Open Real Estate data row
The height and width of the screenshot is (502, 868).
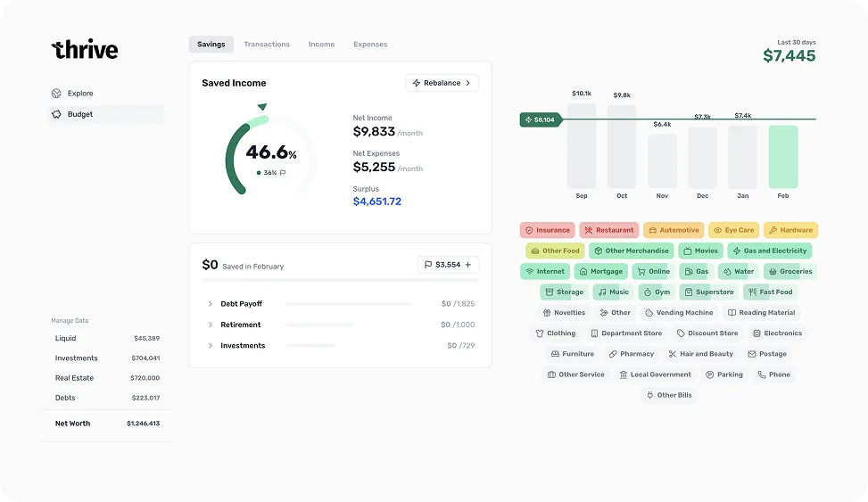(107, 378)
